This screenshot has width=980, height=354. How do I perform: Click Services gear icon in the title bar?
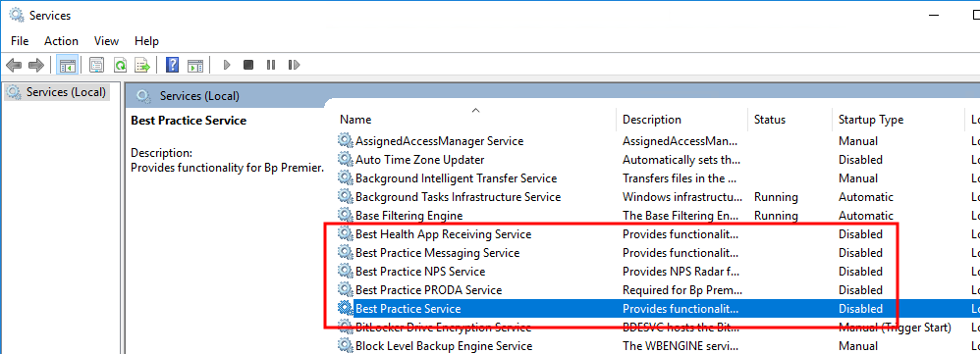[17, 15]
